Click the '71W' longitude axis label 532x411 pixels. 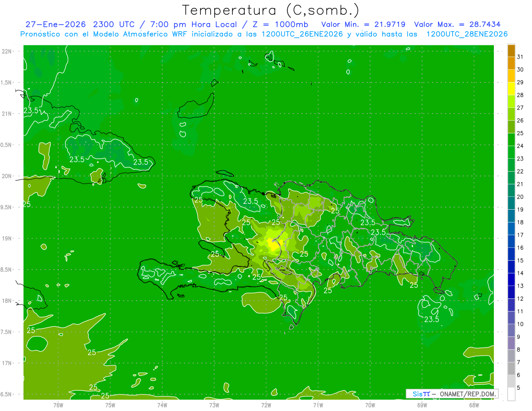click(318, 405)
